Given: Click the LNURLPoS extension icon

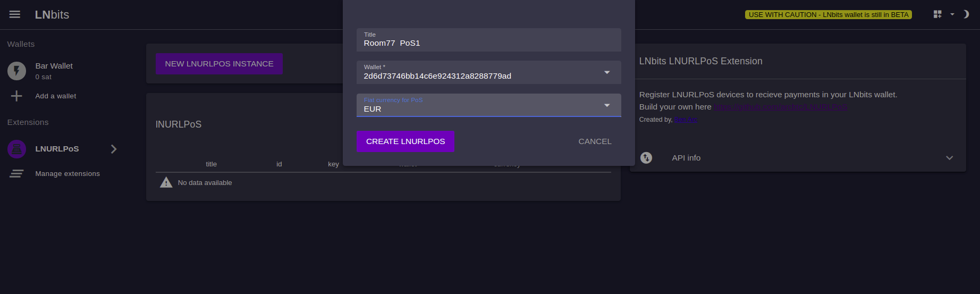Looking at the screenshot, I should (16, 149).
